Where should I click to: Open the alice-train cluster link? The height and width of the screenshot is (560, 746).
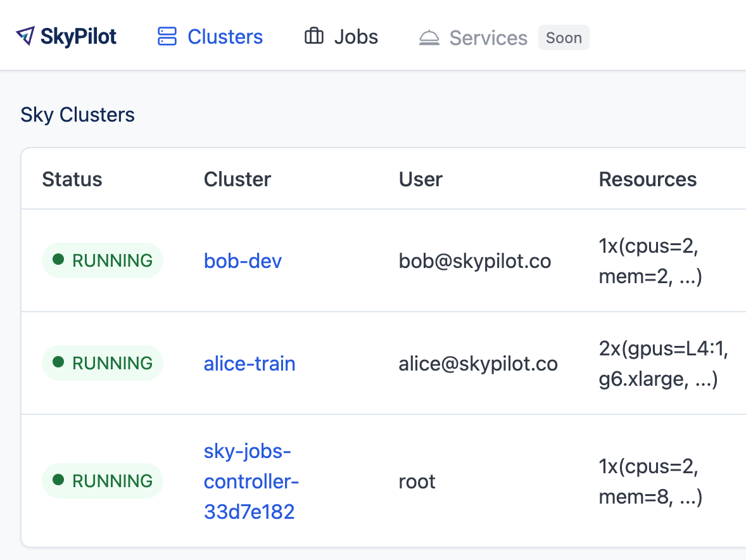[x=250, y=364]
